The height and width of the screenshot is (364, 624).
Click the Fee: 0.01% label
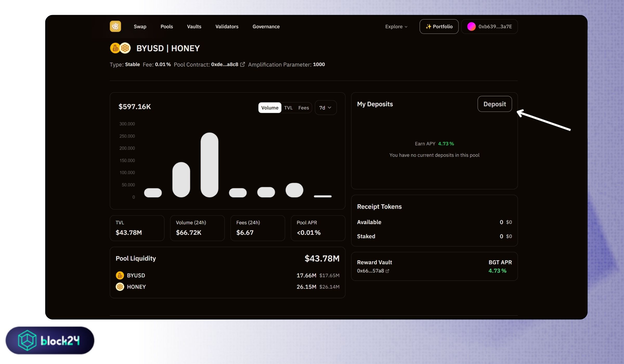(157, 64)
